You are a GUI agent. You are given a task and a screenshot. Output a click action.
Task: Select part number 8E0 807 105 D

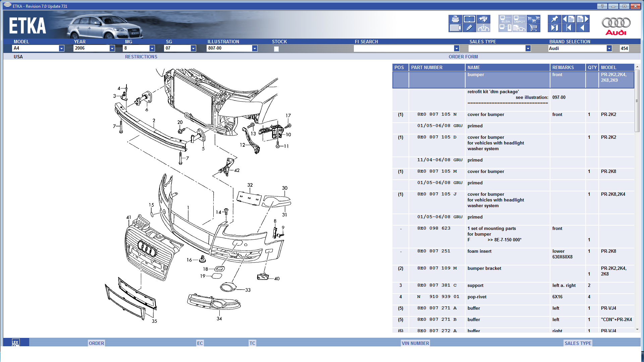click(x=437, y=137)
